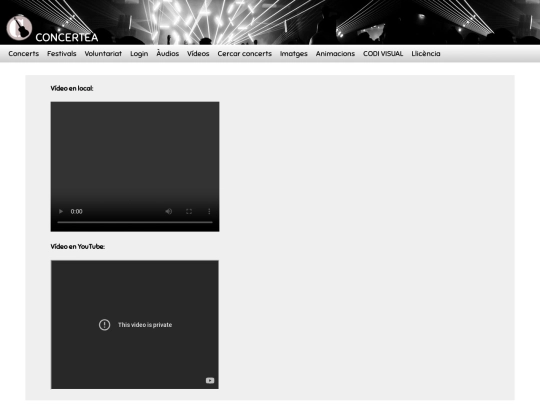Open the Concerts menu item
The height and width of the screenshot is (405, 540).
24,53
